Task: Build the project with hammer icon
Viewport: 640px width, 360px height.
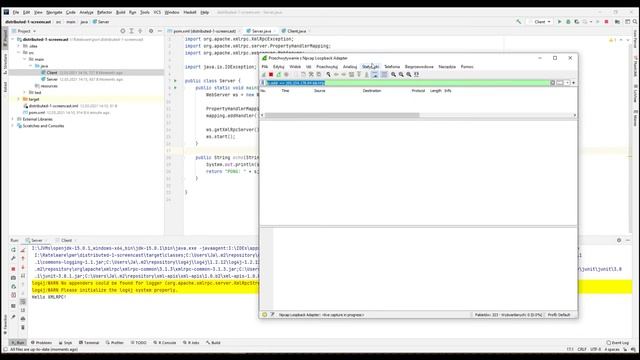Action: (x=518, y=22)
